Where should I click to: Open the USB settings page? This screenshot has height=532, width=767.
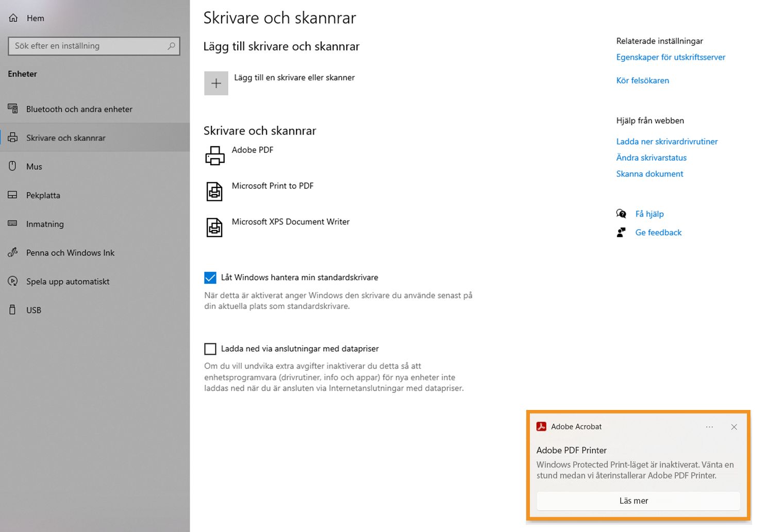pos(95,310)
